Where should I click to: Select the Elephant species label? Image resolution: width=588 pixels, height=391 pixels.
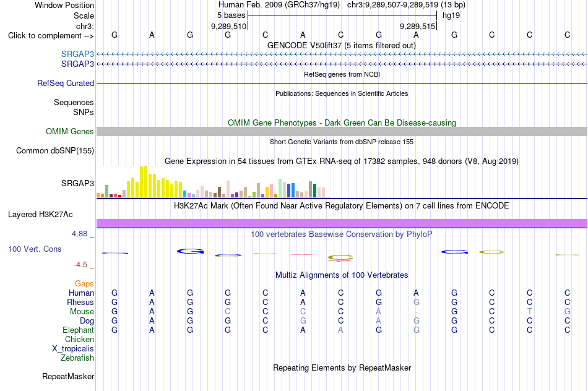pyautogui.click(x=79, y=330)
